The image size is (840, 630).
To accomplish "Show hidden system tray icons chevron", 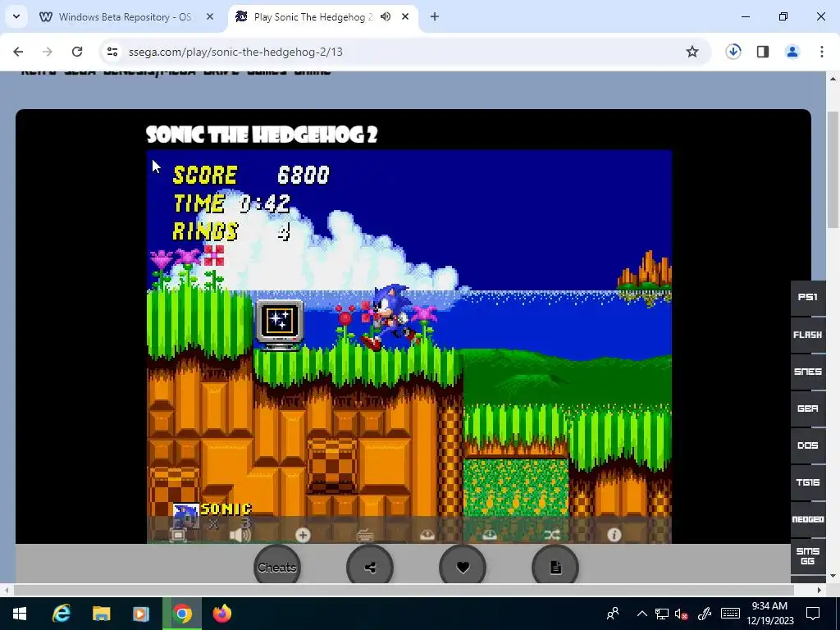I will point(641,614).
